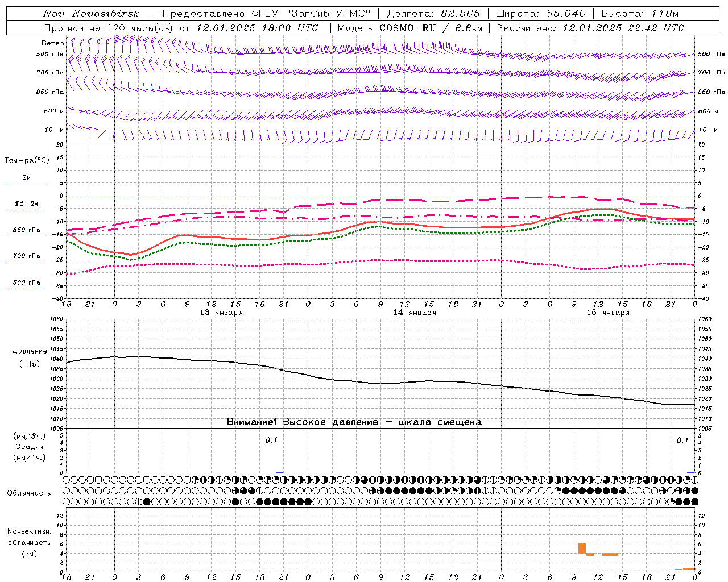Click the (мм/3ч.) precipitation unit label

pos(30,436)
